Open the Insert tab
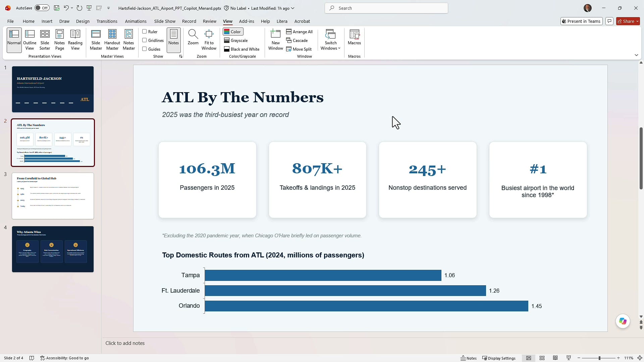 coord(47,21)
